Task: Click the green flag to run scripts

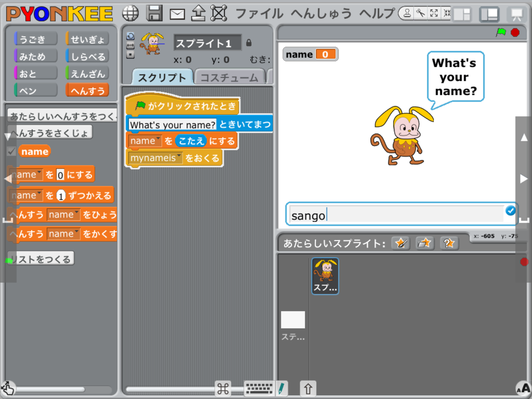Action: point(501,32)
